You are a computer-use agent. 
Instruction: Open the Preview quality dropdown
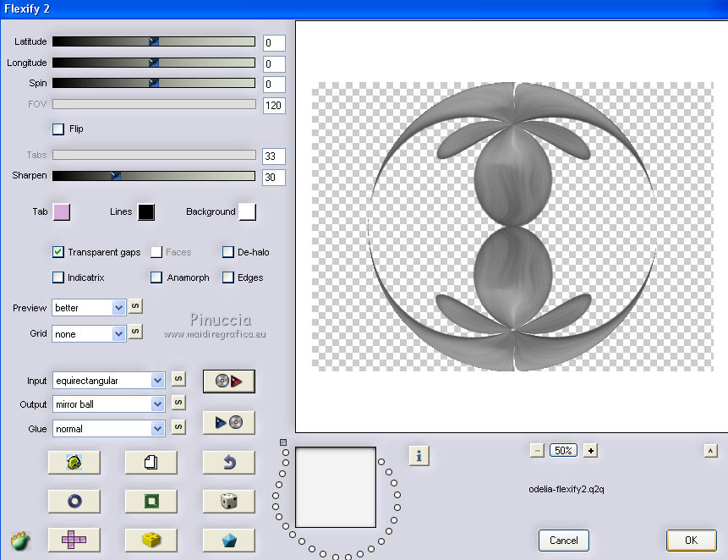point(89,308)
